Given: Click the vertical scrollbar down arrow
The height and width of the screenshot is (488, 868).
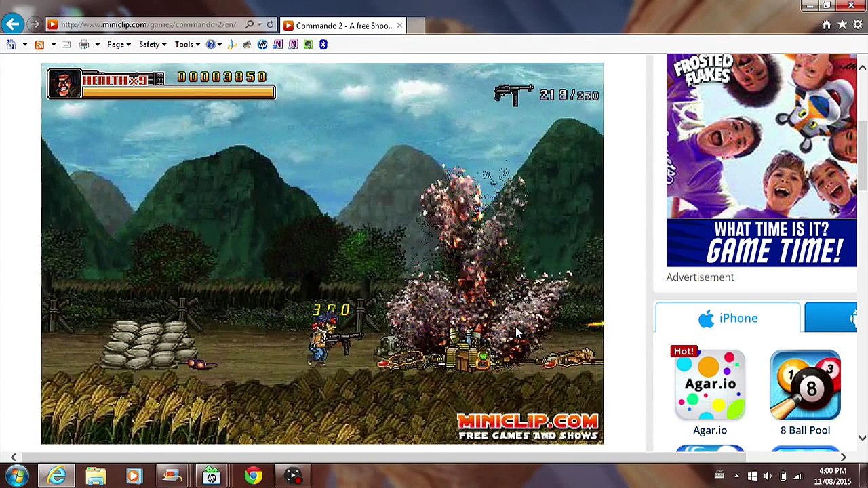Looking at the screenshot, I should point(862,439).
